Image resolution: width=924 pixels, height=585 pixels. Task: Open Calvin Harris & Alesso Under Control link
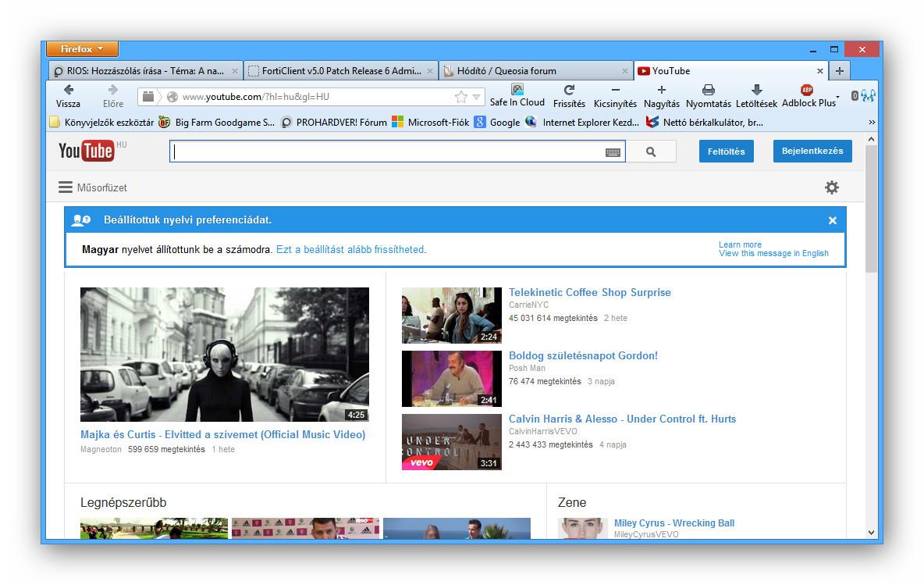[622, 419]
